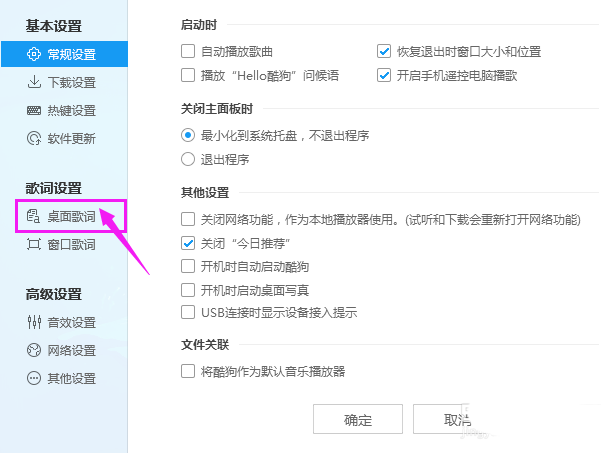Viewport: 601px width, 453px height.
Task: Click the 网络设置 globe icon
Action: [33, 350]
